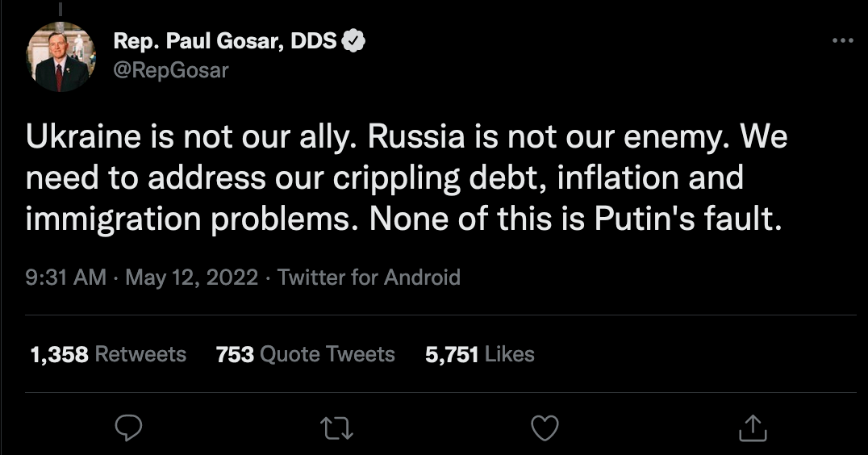Image resolution: width=868 pixels, height=455 pixels.
Task: Click the reply speech bubble icon
Action: click(x=128, y=428)
